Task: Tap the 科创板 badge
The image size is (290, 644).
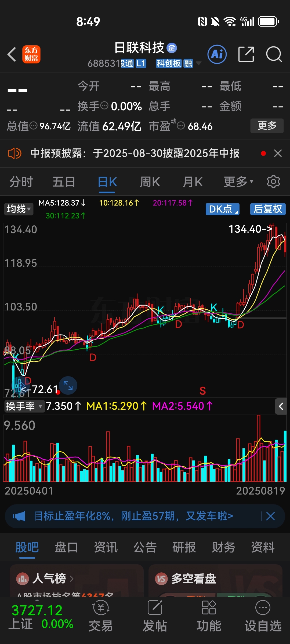Action: coord(169,64)
